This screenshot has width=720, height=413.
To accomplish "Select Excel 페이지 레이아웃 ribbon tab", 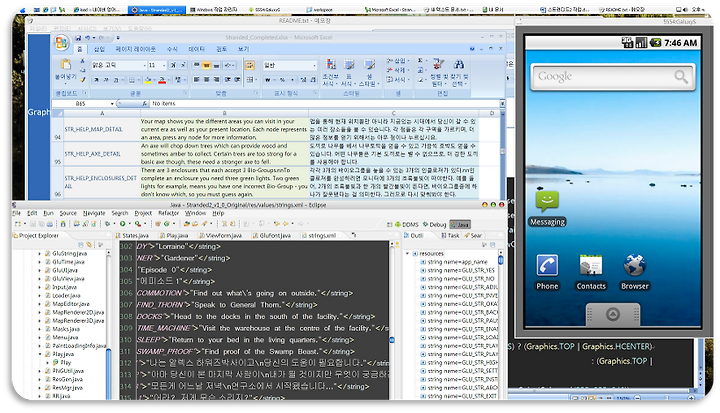I will [135, 49].
